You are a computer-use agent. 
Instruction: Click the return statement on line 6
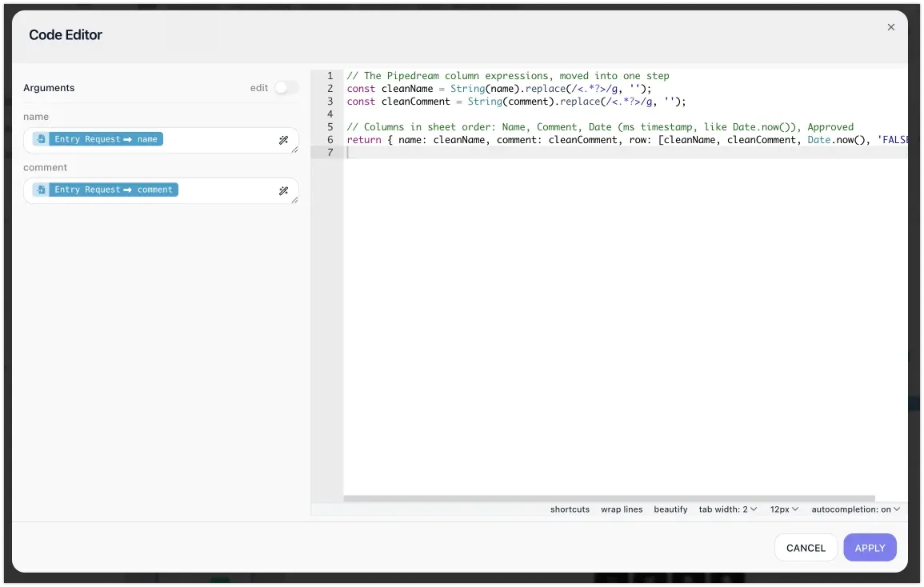coord(627,140)
